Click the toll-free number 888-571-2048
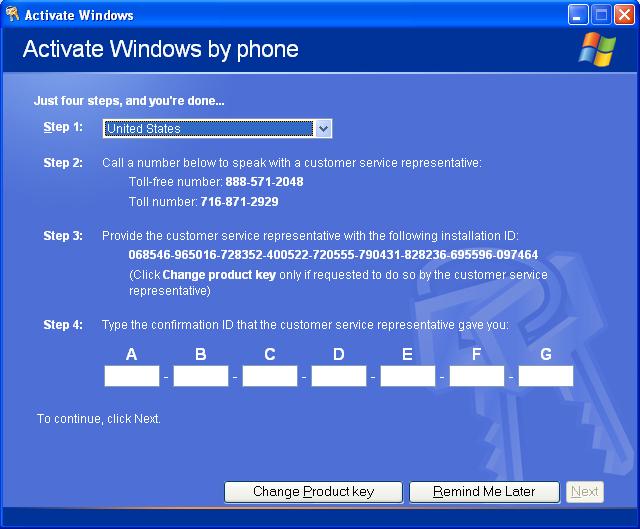The width and height of the screenshot is (640, 529). point(264,182)
